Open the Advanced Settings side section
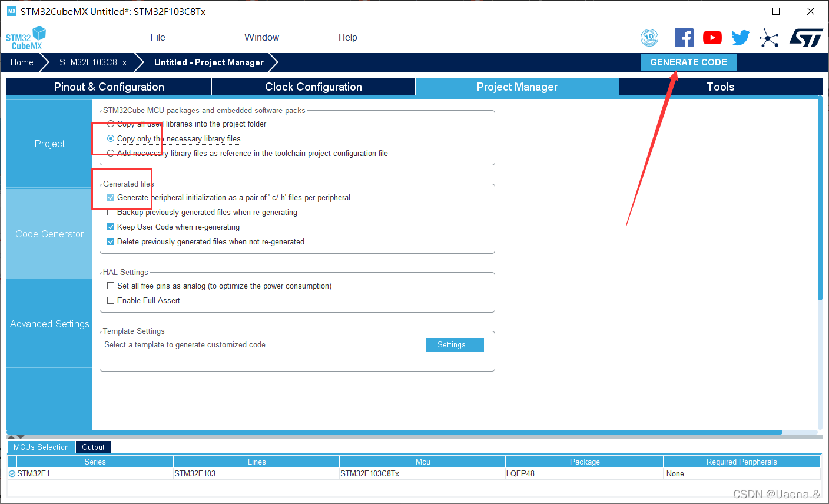829x504 pixels. tap(49, 324)
